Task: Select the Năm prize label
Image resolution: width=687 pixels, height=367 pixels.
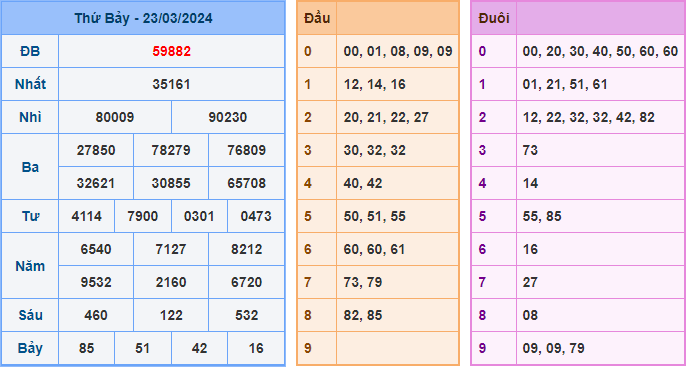Action: (30, 266)
